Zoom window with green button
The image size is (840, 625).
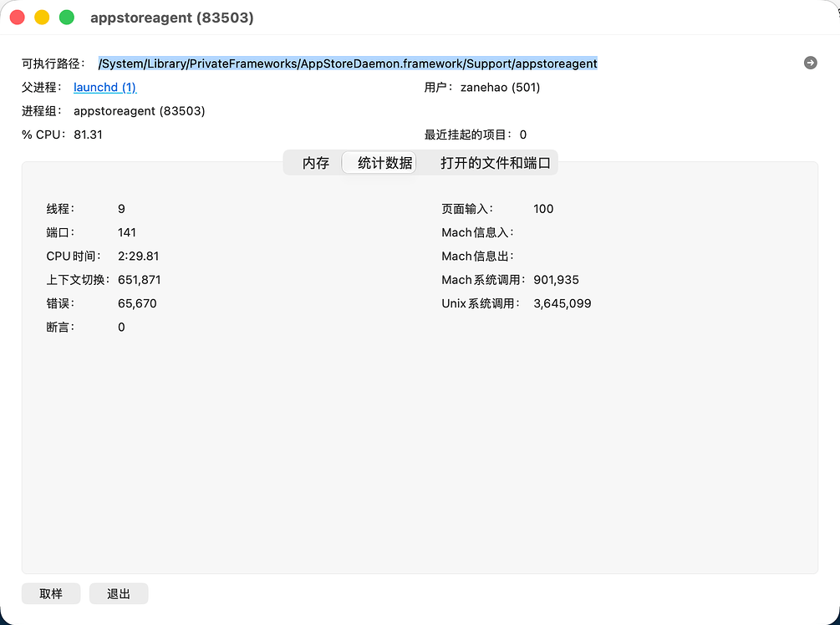[x=66, y=18]
